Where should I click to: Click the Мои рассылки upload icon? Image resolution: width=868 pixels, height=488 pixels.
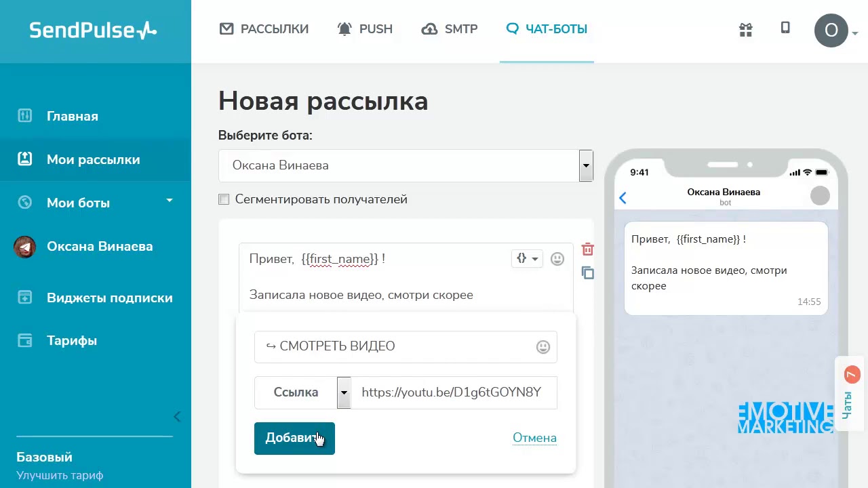click(x=25, y=159)
